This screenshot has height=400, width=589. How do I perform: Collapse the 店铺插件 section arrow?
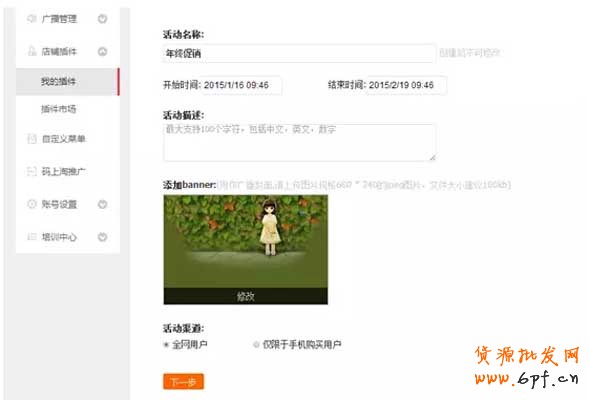103,51
